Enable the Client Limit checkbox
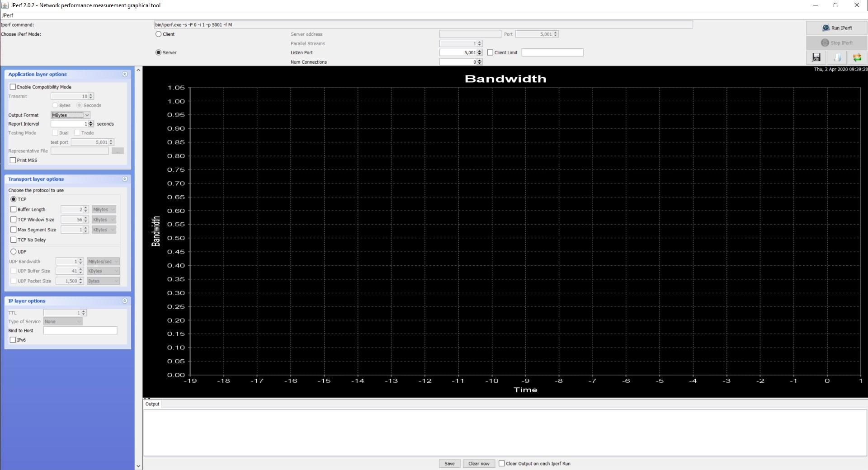Viewport: 868px width, 470px height. (490, 53)
